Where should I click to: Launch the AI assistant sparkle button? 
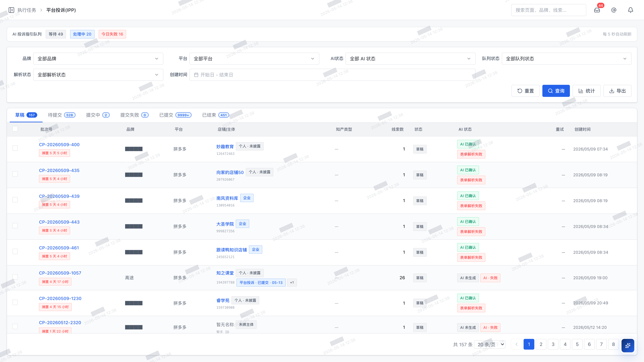[628, 346]
